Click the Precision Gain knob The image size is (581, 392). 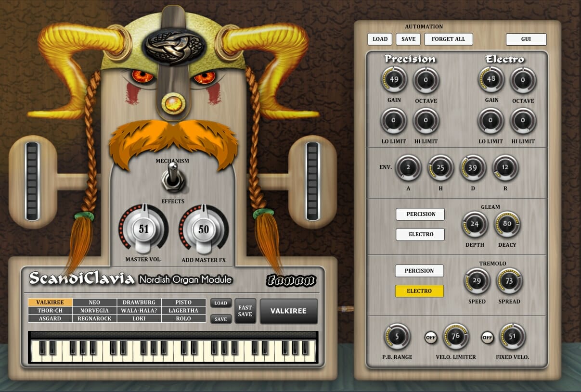point(394,80)
